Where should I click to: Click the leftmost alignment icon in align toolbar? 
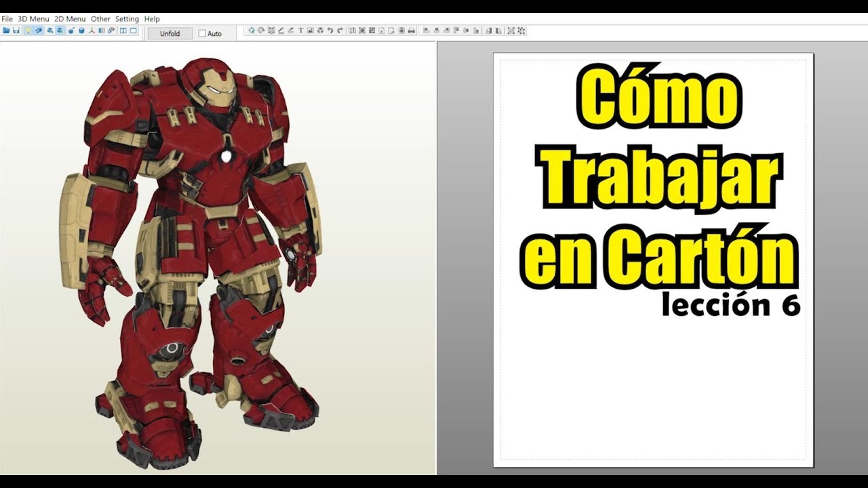[x=427, y=30]
